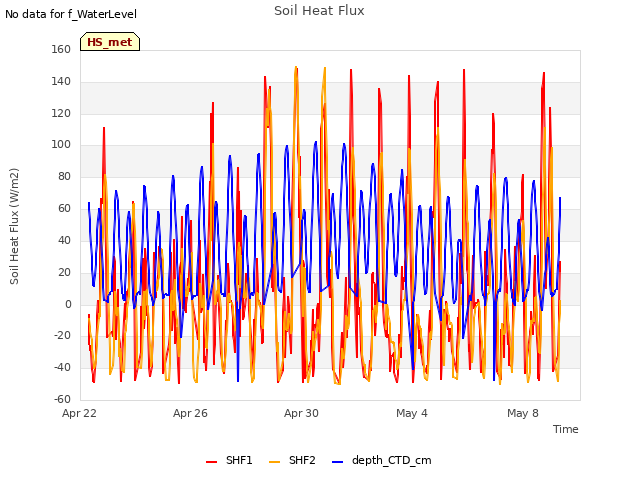Click the 'No data for f_WaterLevel' message
The image size is (640, 480).
71,14
